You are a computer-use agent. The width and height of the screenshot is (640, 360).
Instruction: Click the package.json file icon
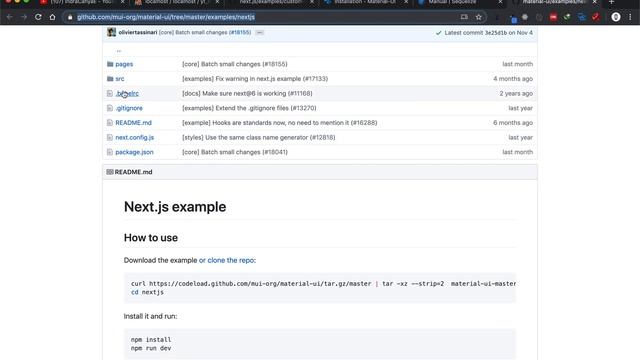[x=110, y=152]
